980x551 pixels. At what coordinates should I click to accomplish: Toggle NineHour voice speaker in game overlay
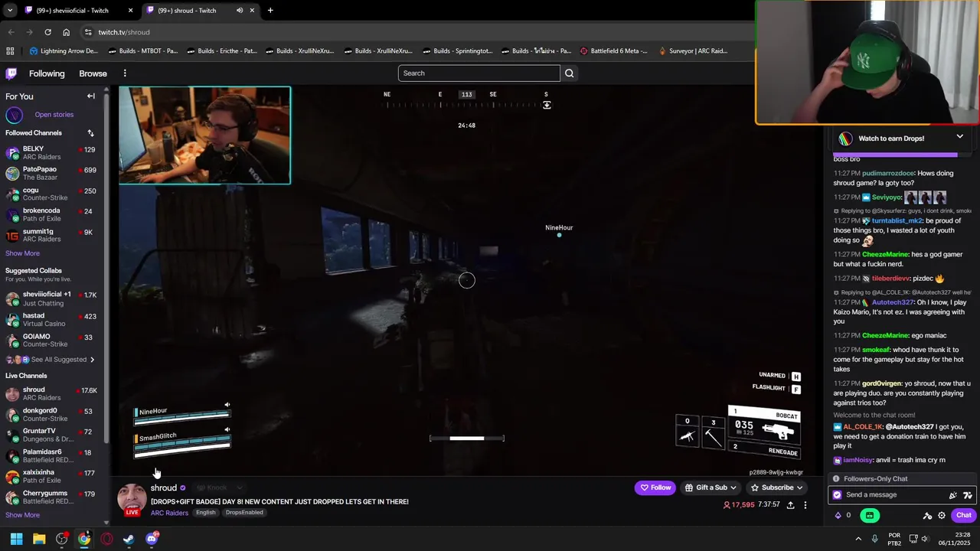227,405
